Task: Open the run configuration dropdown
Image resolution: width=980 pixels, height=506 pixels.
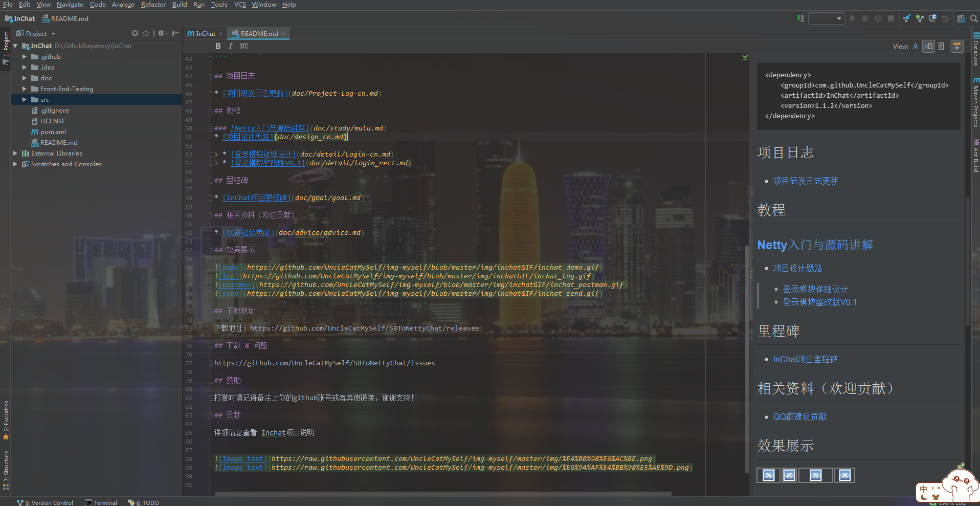Action: (x=827, y=18)
